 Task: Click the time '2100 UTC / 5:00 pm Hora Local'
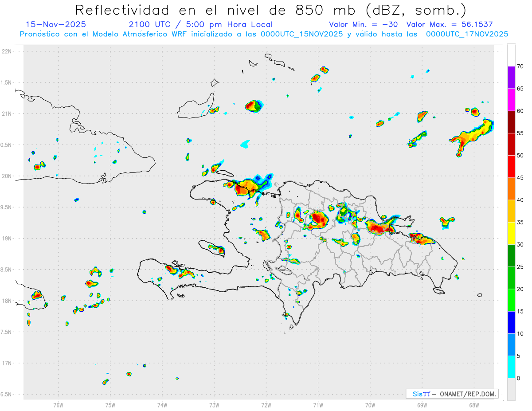pos(201,24)
